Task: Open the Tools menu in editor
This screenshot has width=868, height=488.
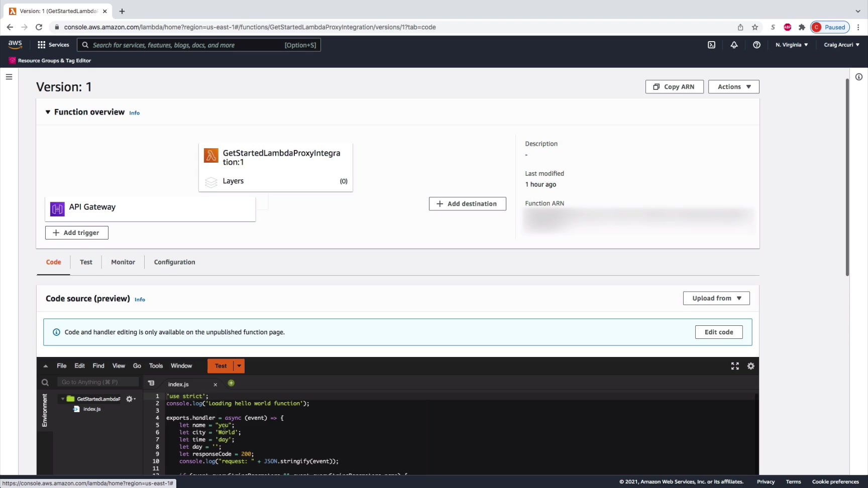Action: [156, 366]
